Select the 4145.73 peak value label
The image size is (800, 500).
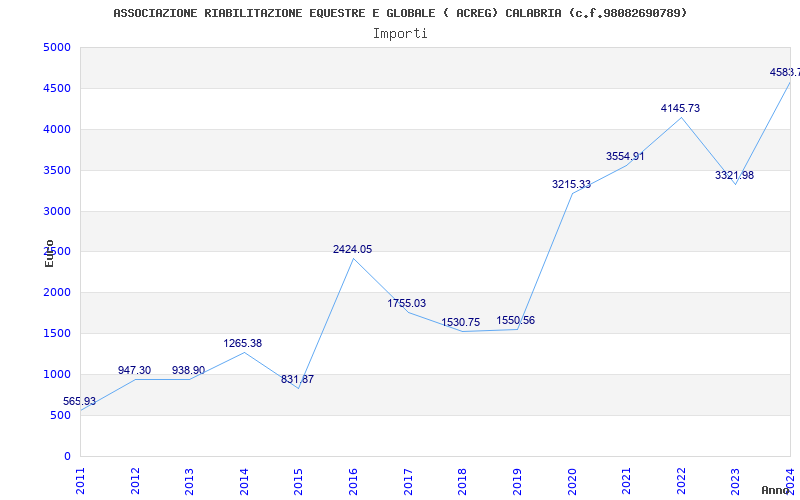(x=680, y=108)
